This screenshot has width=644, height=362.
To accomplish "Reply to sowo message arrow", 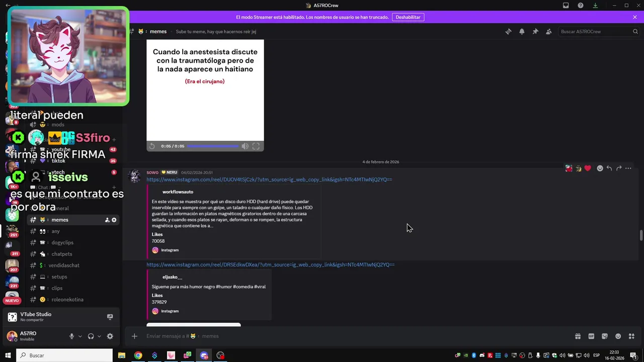I will [609, 168].
